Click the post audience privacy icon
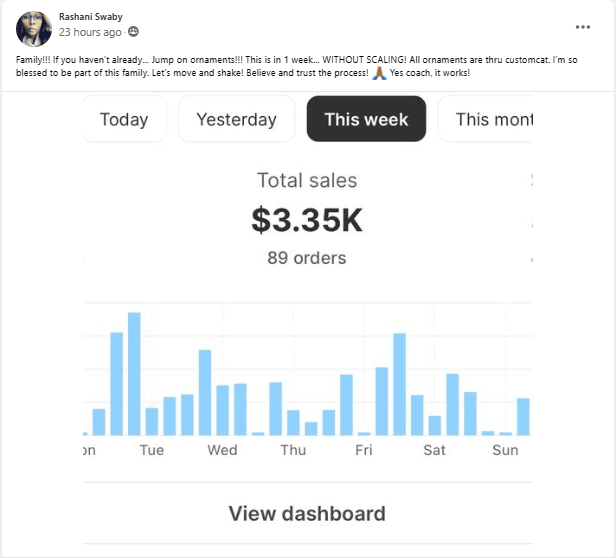Image resolution: width=616 pixels, height=558 pixels. tap(133, 32)
